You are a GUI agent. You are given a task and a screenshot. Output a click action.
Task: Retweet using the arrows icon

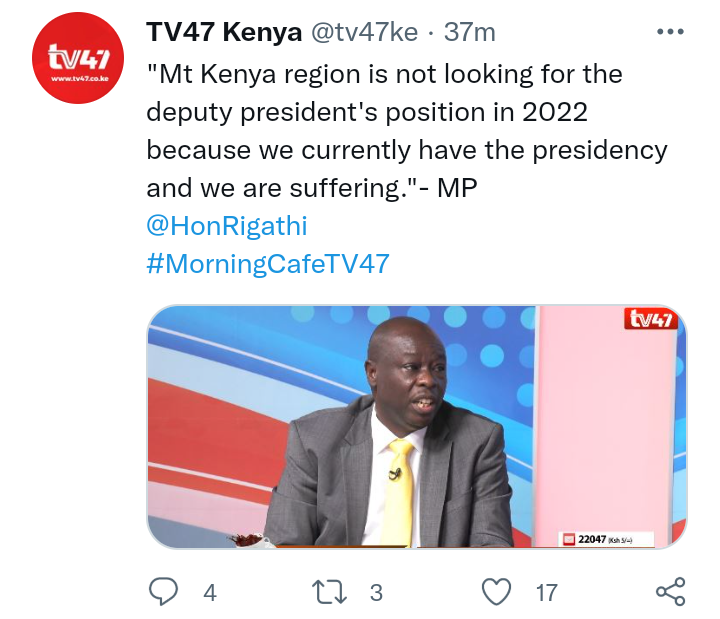click(329, 591)
